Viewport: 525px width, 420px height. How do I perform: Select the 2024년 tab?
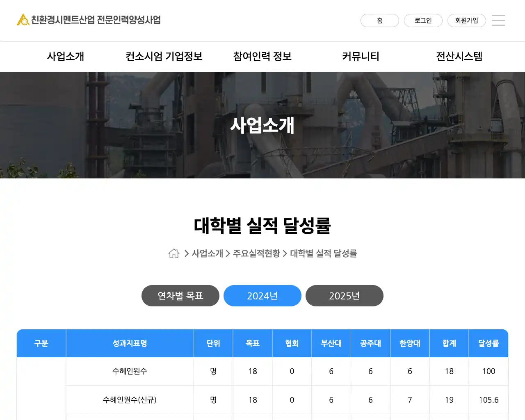tap(262, 296)
